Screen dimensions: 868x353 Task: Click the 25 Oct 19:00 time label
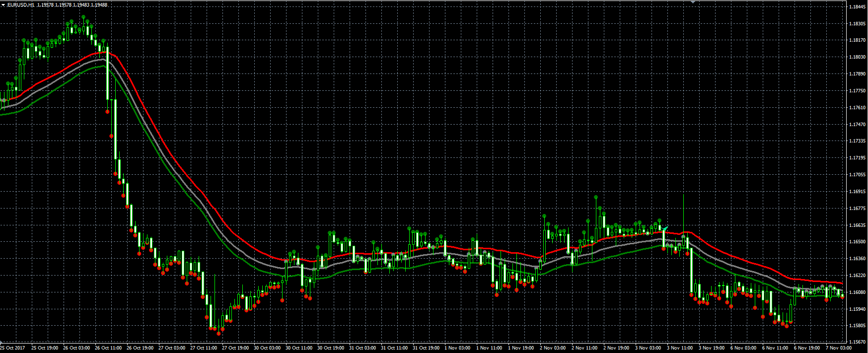[45, 348]
